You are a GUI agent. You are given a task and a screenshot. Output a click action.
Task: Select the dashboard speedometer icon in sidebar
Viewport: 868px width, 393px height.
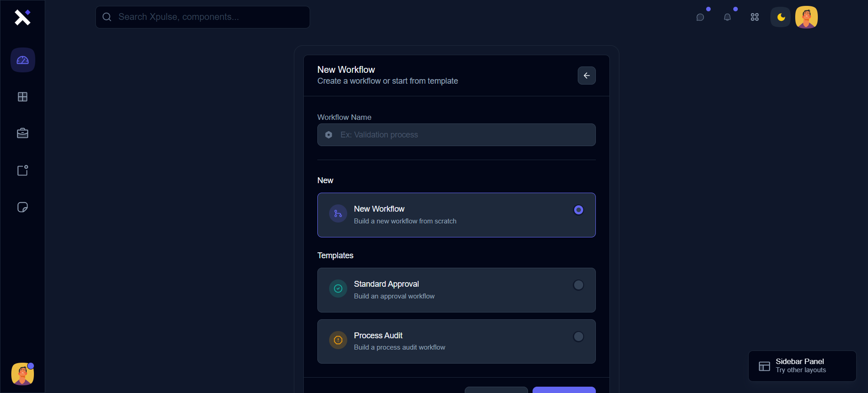click(x=22, y=60)
